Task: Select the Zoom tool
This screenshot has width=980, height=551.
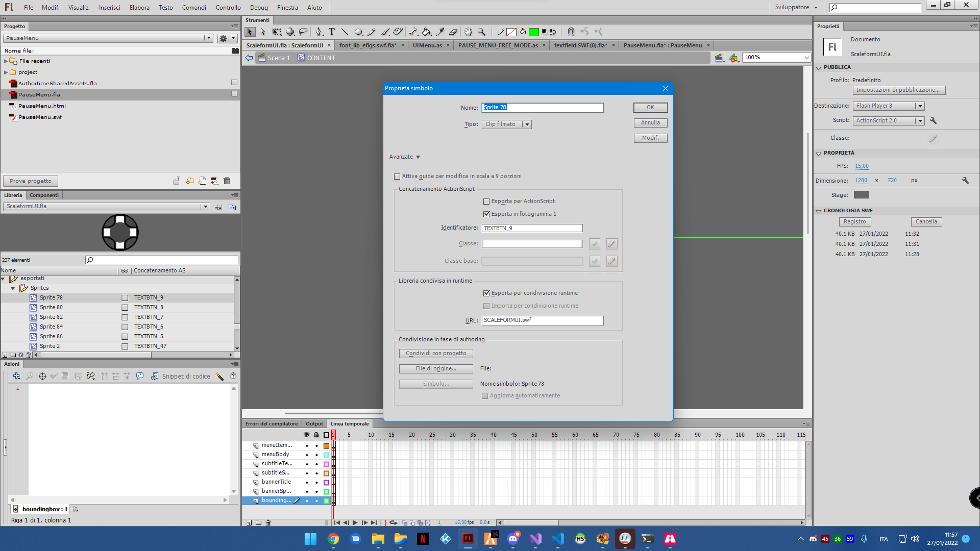Action: pos(481,32)
